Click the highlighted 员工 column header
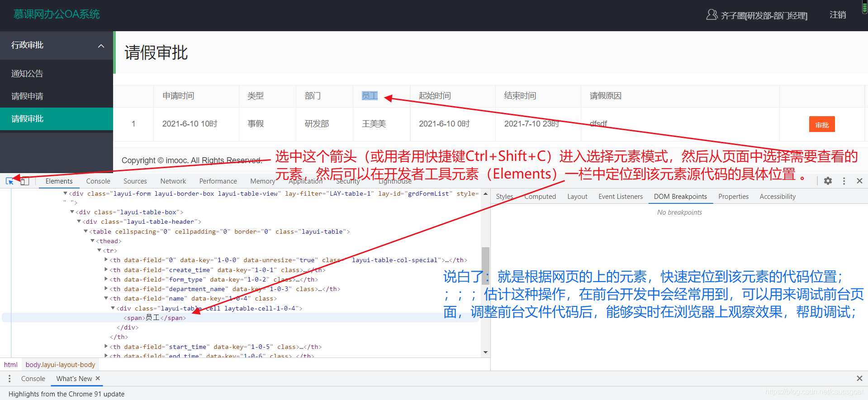This screenshot has height=400, width=868. [x=370, y=96]
